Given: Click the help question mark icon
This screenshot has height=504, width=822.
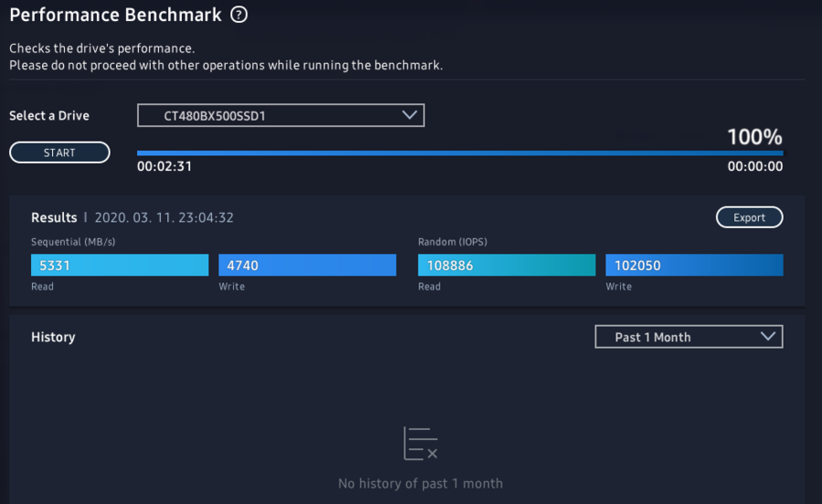Looking at the screenshot, I should tap(239, 15).
